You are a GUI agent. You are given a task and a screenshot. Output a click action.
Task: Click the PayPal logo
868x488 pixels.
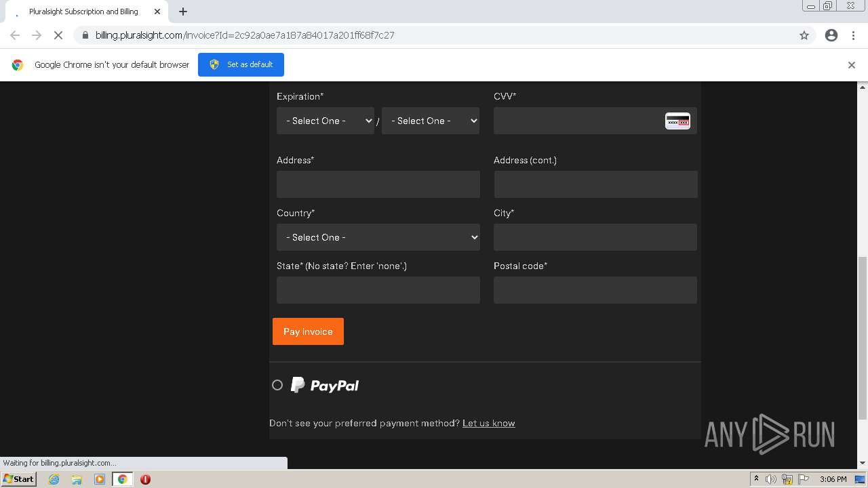click(325, 385)
